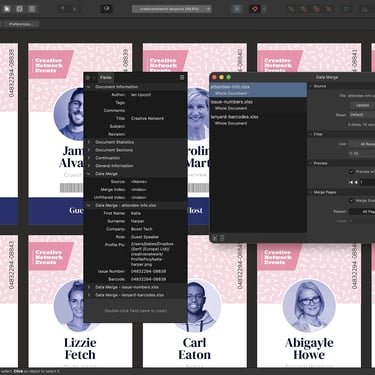The image size is (375, 375).
Task: Click the second persona icon in top toolbar
Action: 19,9
